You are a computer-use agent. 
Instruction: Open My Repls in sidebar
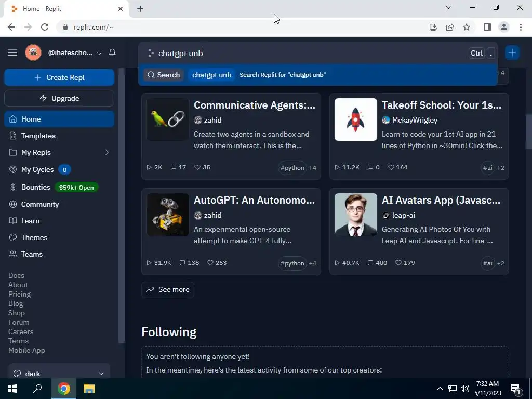coord(36,152)
